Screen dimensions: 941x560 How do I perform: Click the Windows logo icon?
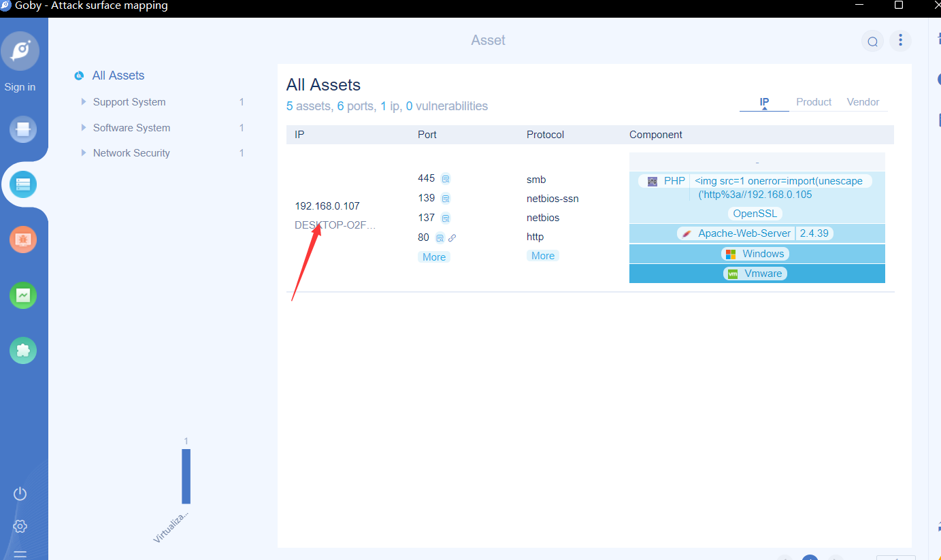(x=731, y=254)
